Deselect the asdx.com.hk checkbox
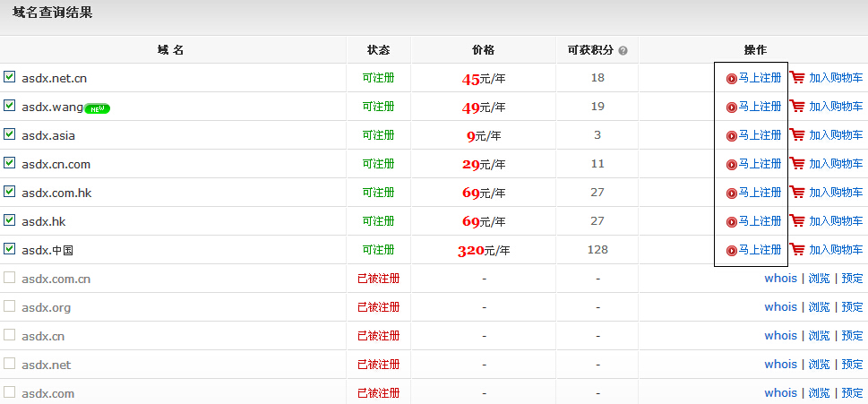The image size is (868, 404). point(10,193)
